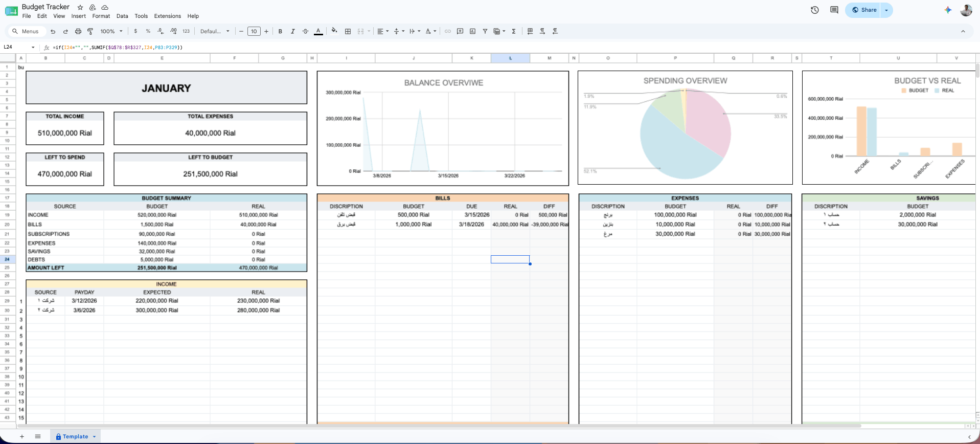The image size is (980, 444).
Task: Apply strikethrough formatting
Action: point(305,31)
